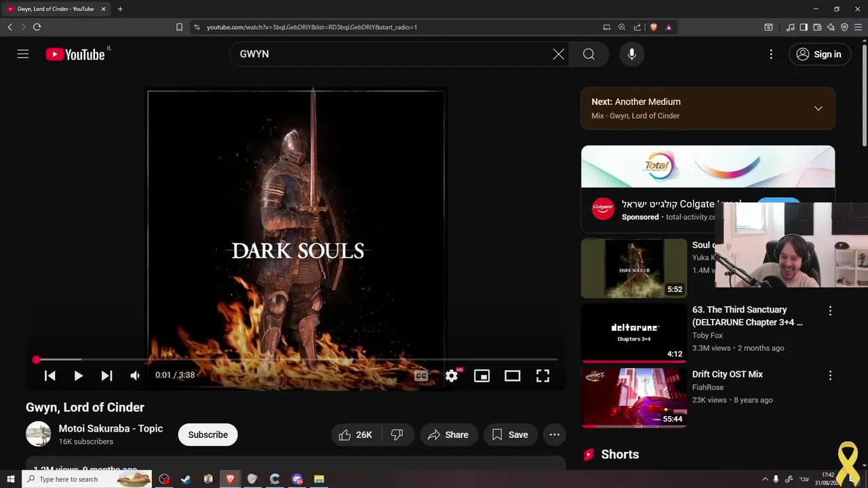
Task: Seek along the video progress bar
Action: click(296, 359)
